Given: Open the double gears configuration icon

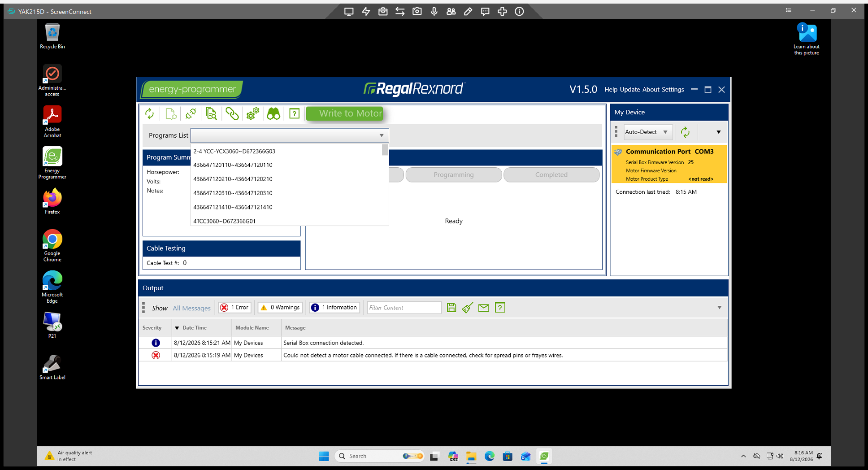Looking at the screenshot, I should pos(252,114).
